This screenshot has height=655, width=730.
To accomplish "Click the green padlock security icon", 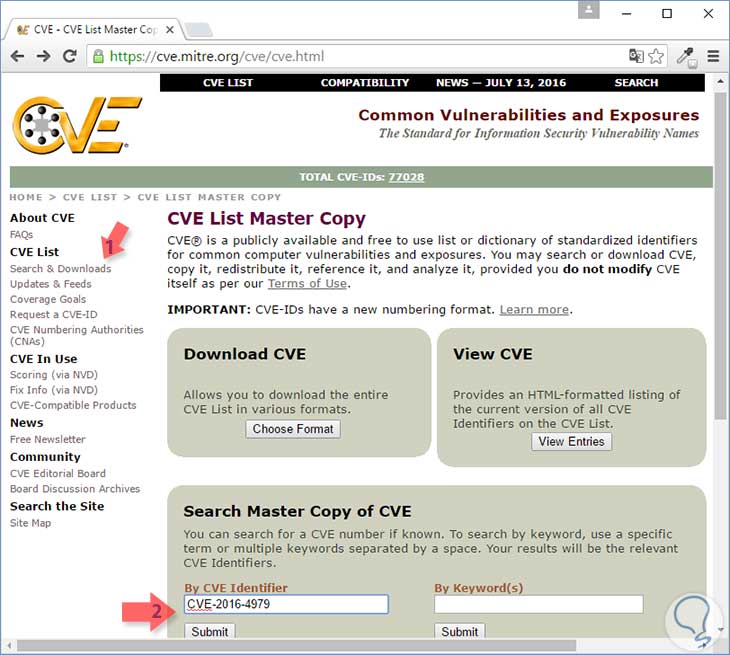I will click(98, 57).
